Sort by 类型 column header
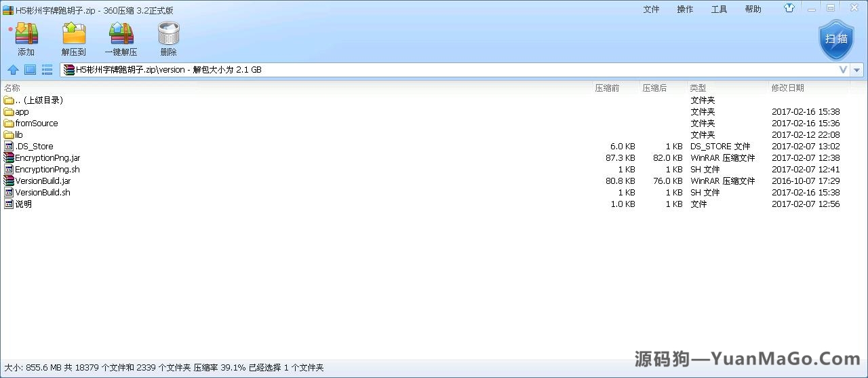This screenshot has height=378, width=868. pos(698,88)
